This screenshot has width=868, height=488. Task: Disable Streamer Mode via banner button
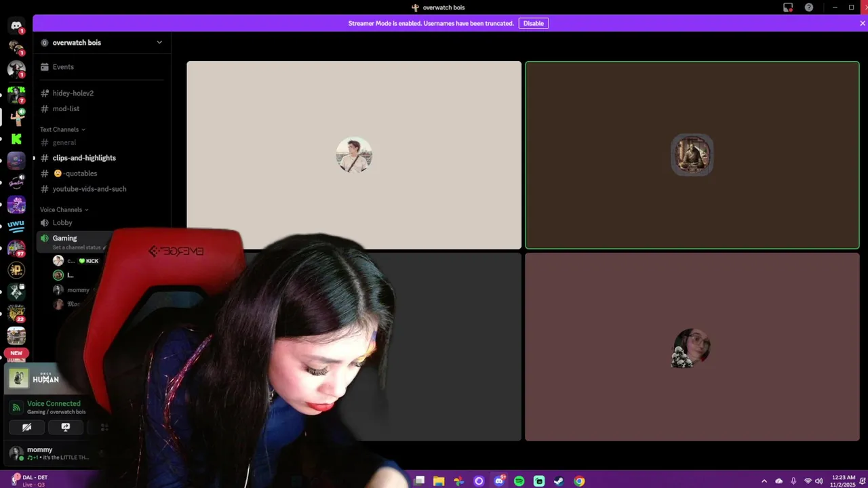click(534, 23)
